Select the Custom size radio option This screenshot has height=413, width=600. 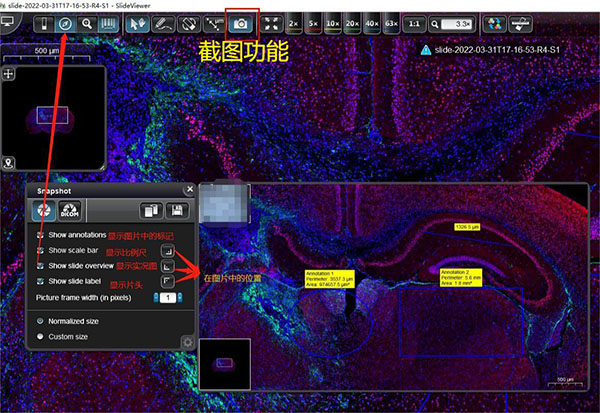tap(40, 336)
